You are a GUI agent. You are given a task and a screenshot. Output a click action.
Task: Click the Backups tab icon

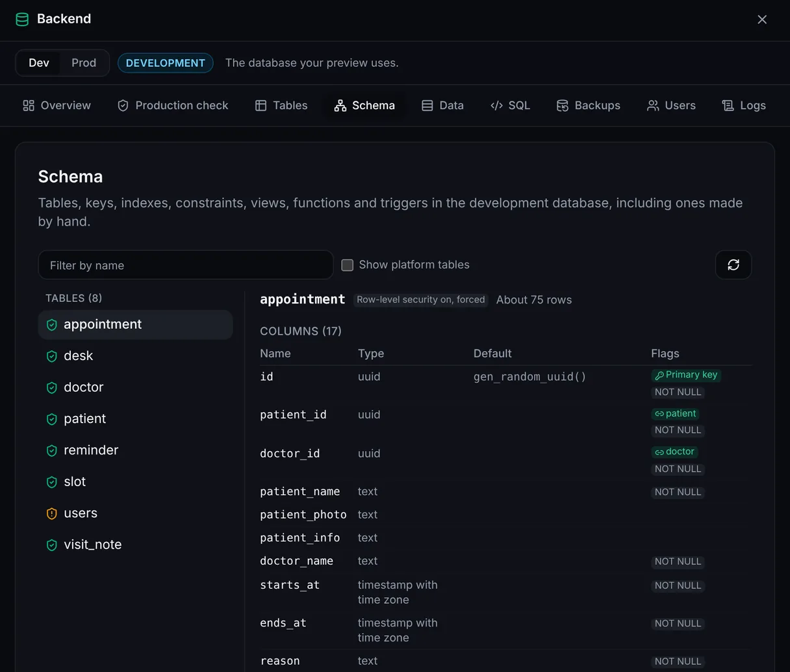coord(563,105)
